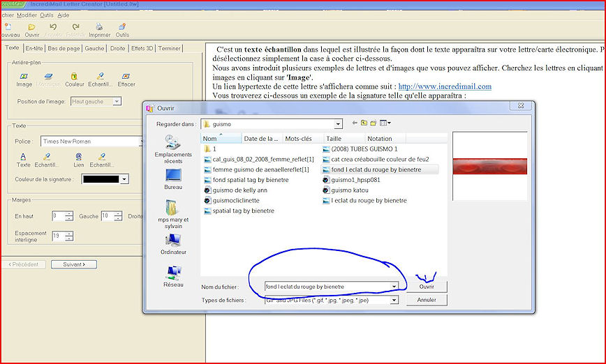Open the Couleur de la signature dropdown
This screenshot has height=364, width=606.
pos(124,179)
